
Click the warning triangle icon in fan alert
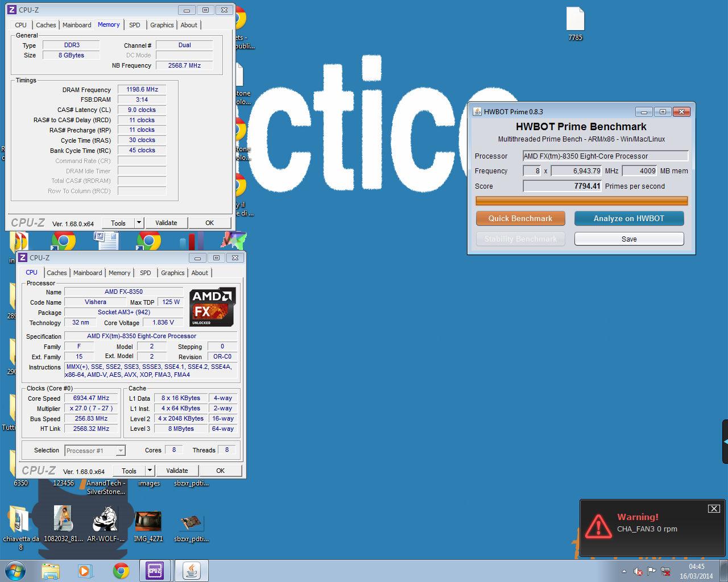click(599, 526)
